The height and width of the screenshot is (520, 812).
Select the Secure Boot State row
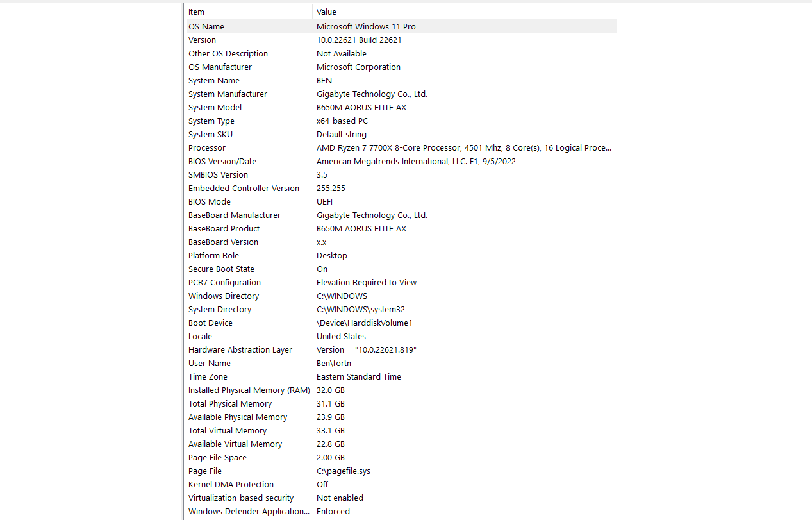401,269
